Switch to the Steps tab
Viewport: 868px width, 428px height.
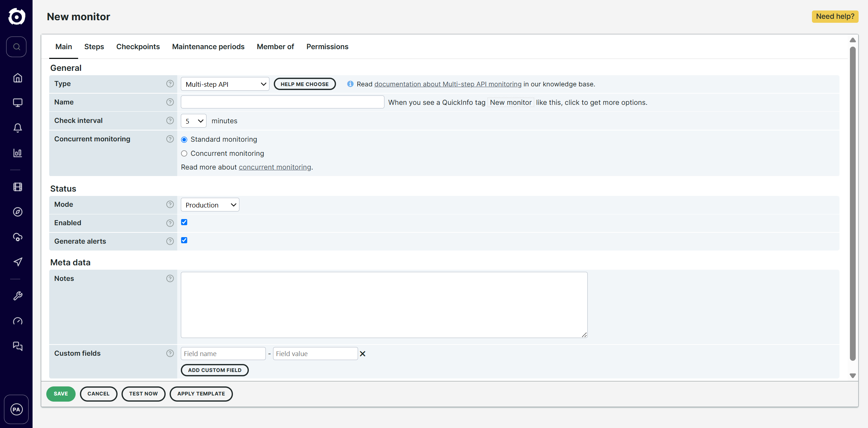(94, 47)
